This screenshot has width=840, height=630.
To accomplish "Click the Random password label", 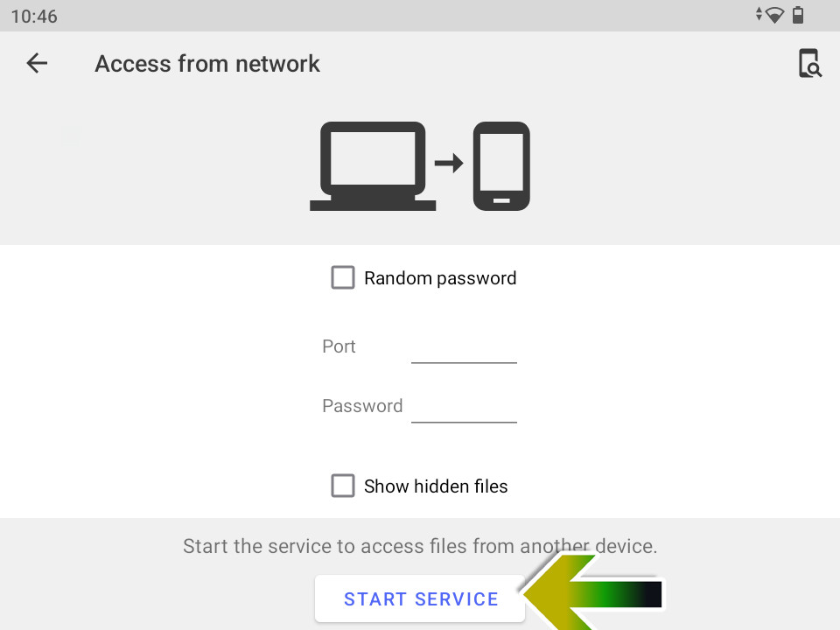I will [x=440, y=278].
